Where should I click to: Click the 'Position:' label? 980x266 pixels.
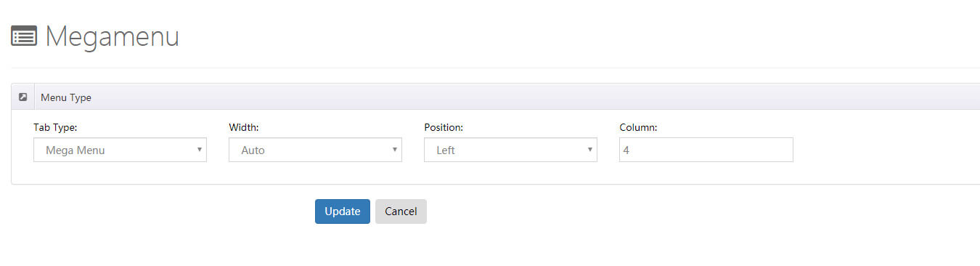[x=444, y=127]
